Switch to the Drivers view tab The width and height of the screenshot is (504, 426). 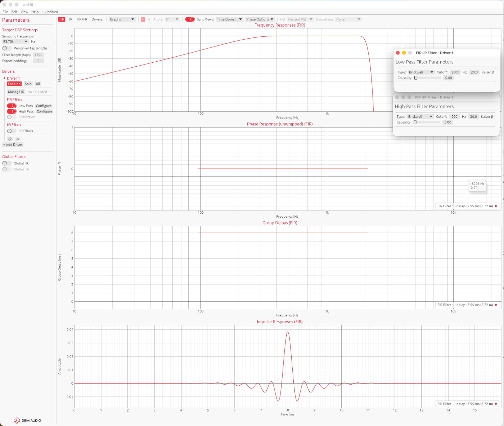tap(97, 19)
